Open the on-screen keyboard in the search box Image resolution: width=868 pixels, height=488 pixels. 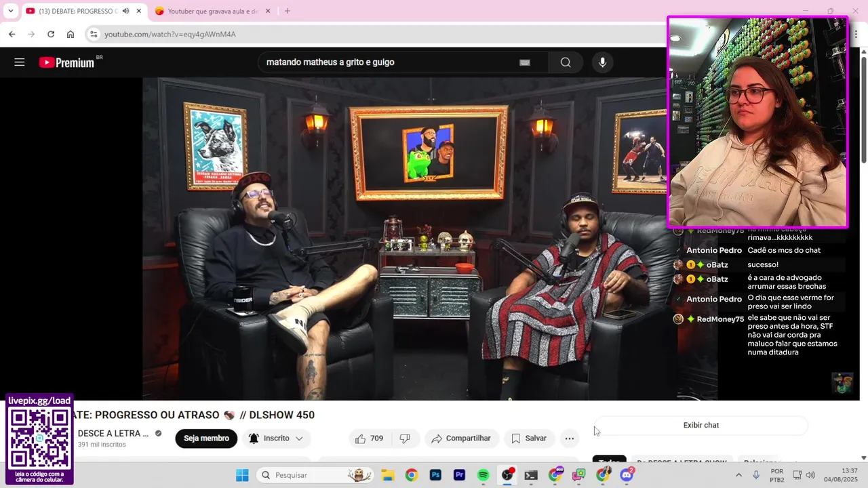pos(524,62)
